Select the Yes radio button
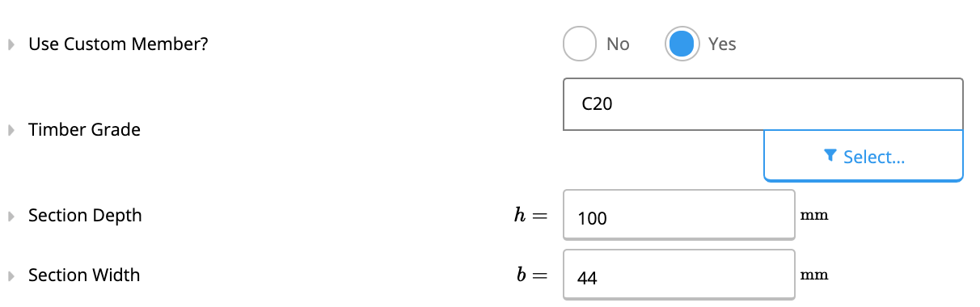The image size is (980, 307). click(x=682, y=44)
